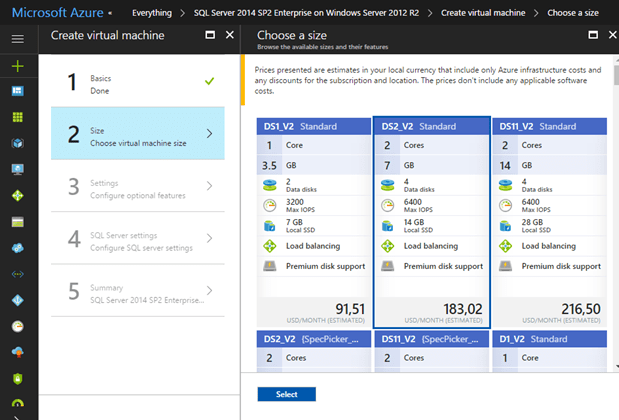Open the Load balancers green diamond sidebar icon
The image size is (619, 420).
click(x=18, y=195)
